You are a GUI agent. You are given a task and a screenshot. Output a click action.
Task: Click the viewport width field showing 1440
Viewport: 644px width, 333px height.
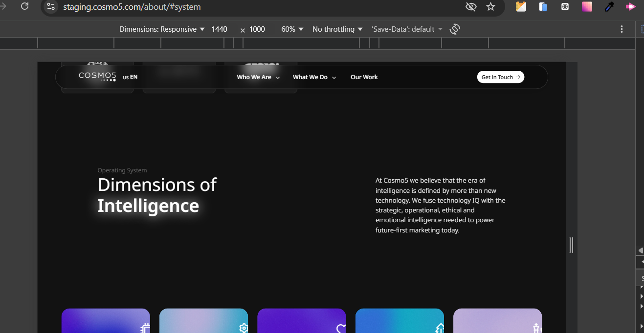[220, 29]
